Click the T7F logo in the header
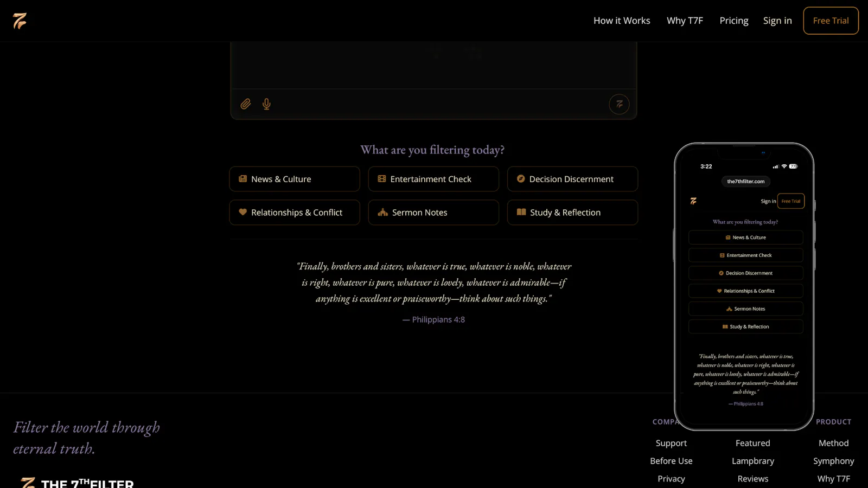The height and width of the screenshot is (488, 868). [20, 21]
